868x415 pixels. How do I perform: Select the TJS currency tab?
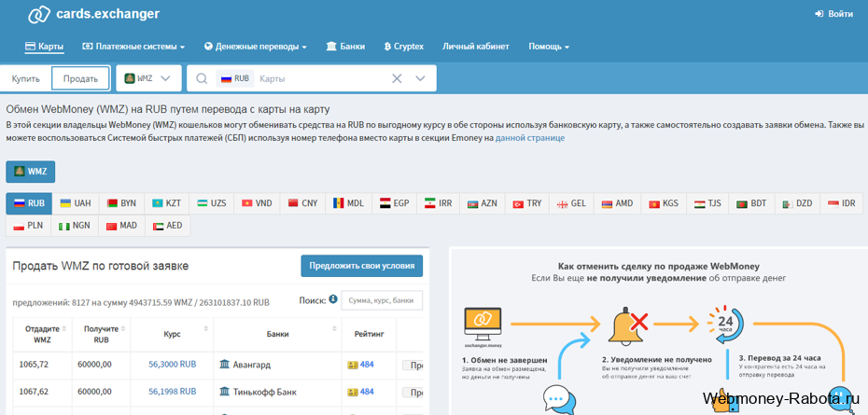point(707,203)
